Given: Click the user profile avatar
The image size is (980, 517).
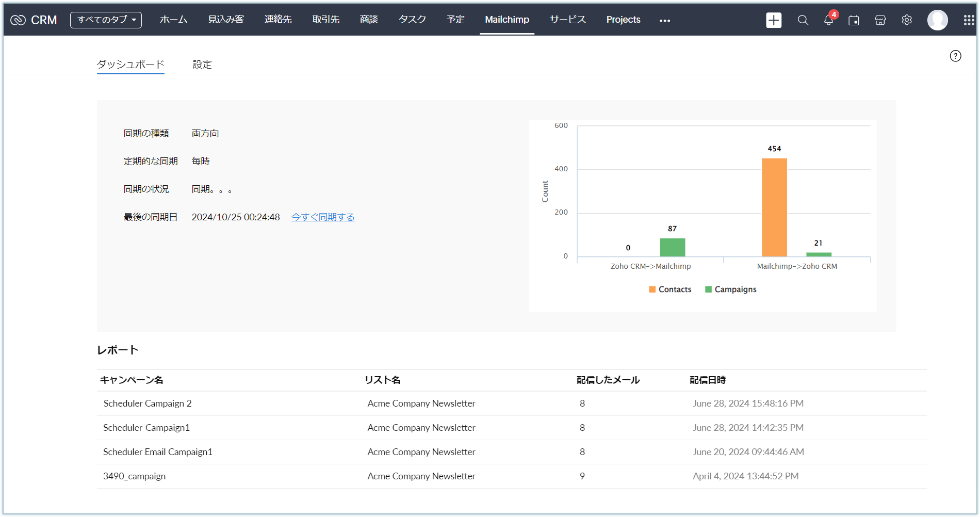Looking at the screenshot, I should click(x=937, y=20).
